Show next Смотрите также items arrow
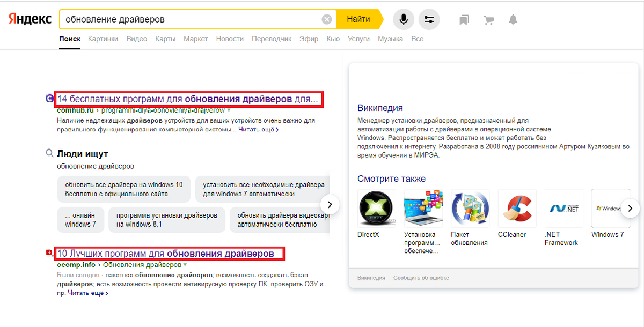 (631, 208)
